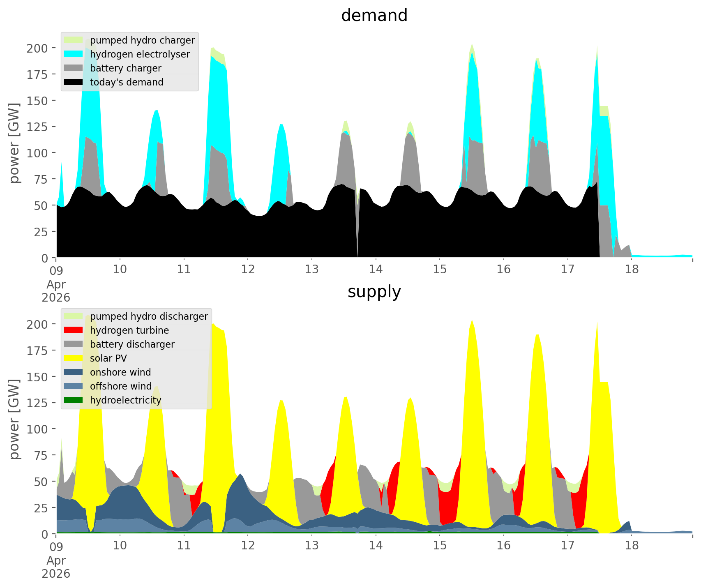701x588 pixels.
Task: Click the green hydroelectricity legend swatch
Action: (x=74, y=400)
